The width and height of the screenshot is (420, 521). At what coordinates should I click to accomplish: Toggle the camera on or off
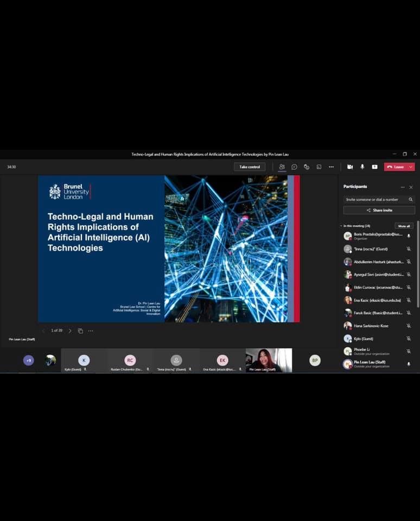tap(350, 167)
